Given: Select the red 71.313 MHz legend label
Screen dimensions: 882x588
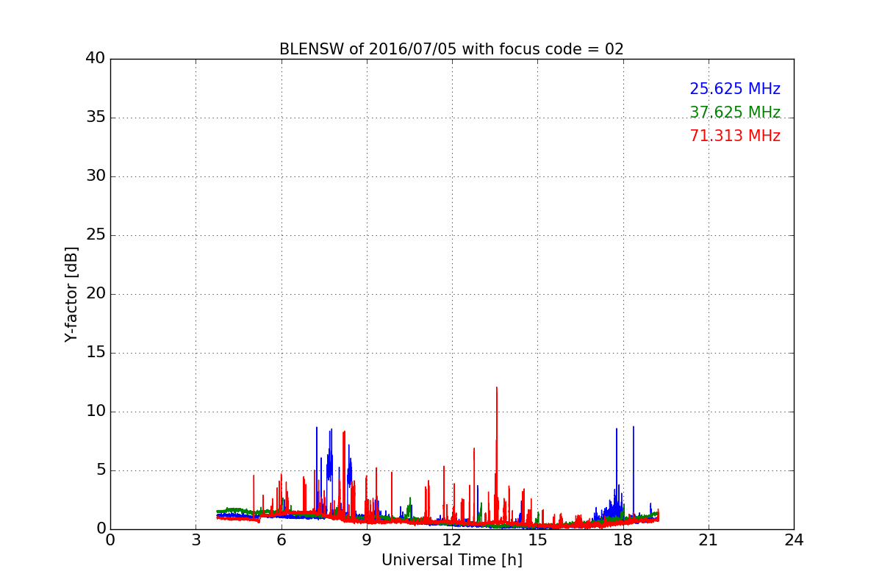Looking at the screenshot, I should (x=735, y=136).
